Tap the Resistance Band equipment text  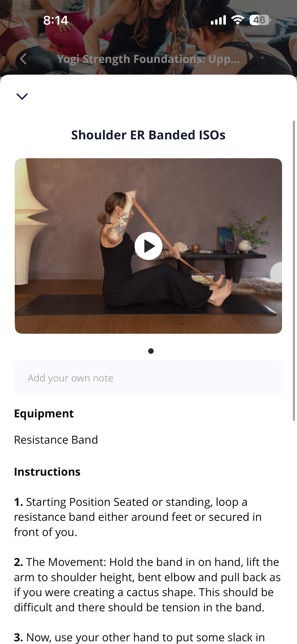point(56,440)
